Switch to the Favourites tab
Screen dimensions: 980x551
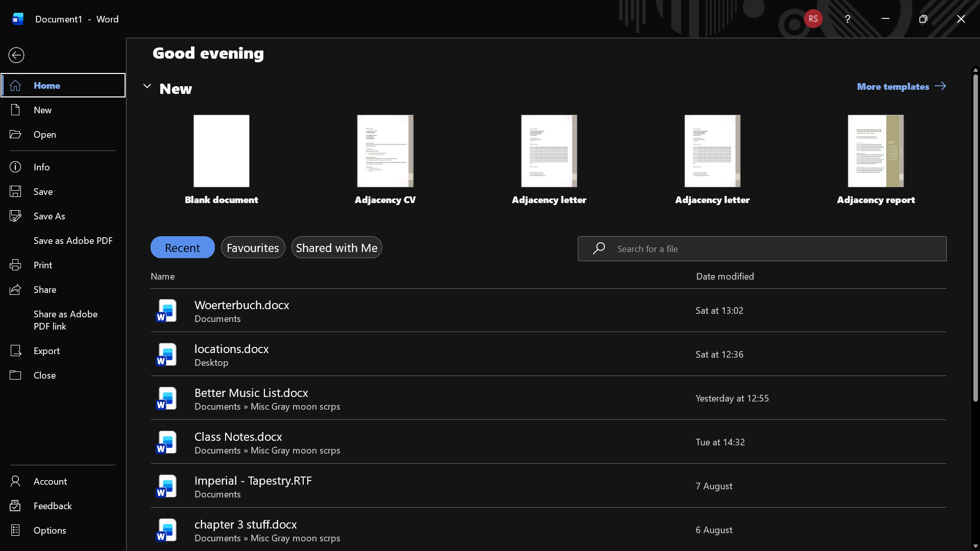253,247
